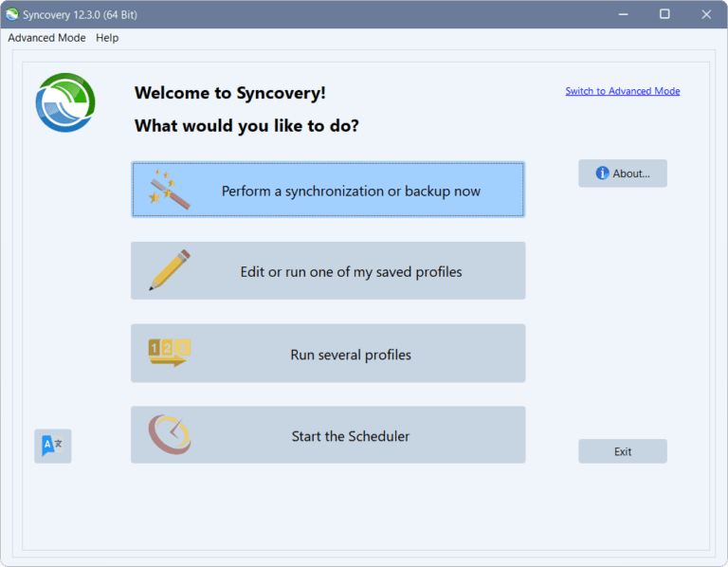The width and height of the screenshot is (728, 567).
Task: Start the Scheduler
Action: [x=328, y=435]
